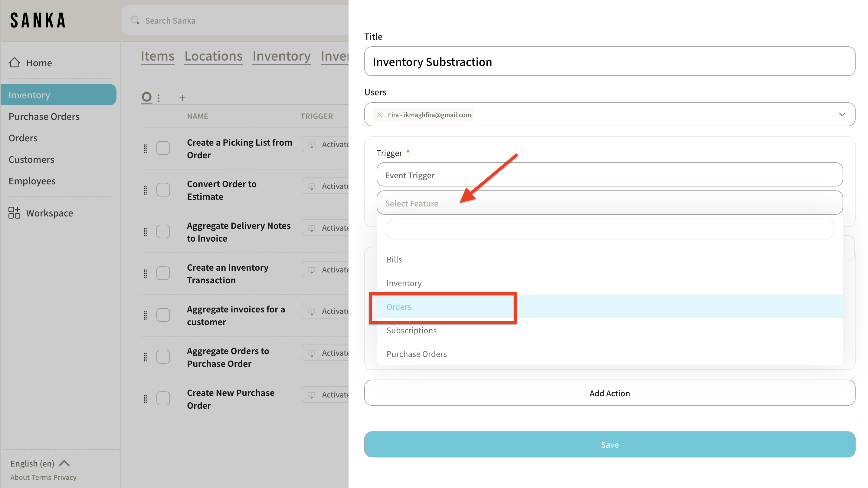Tick Aggregate invoices for a customer checkbox

pyautogui.click(x=163, y=315)
